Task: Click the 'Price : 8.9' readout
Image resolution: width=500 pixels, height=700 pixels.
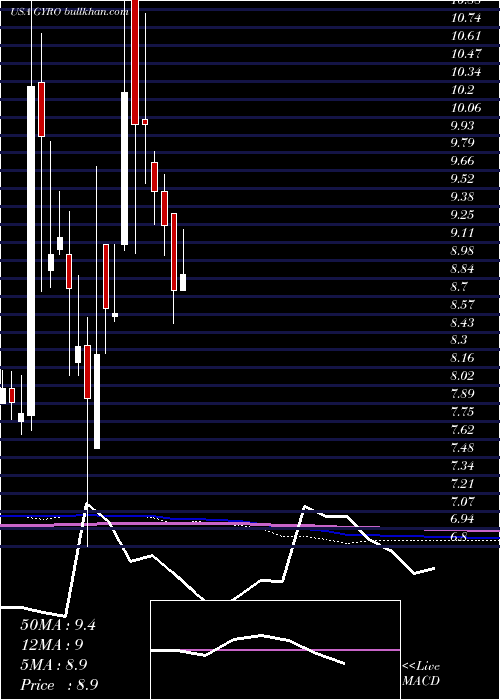Action: coord(59,685)
